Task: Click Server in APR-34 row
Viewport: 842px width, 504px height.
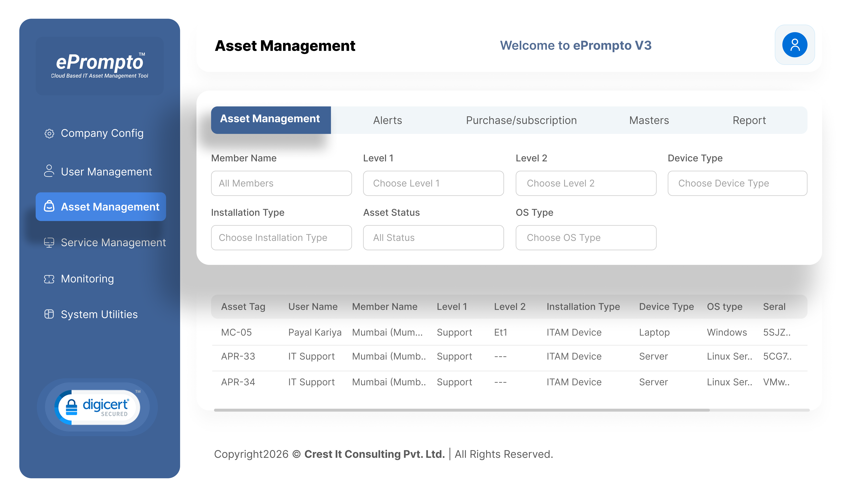Action: pos(653,382)
